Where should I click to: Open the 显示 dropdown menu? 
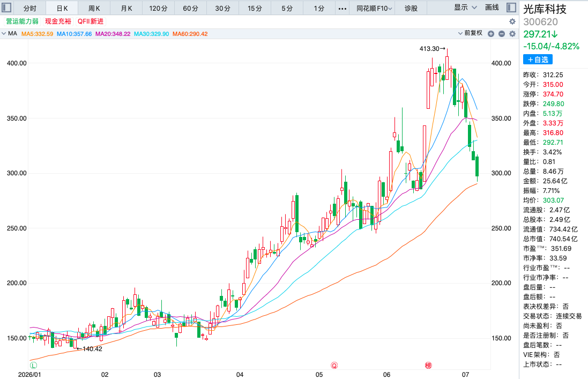[x=465, y=8]
